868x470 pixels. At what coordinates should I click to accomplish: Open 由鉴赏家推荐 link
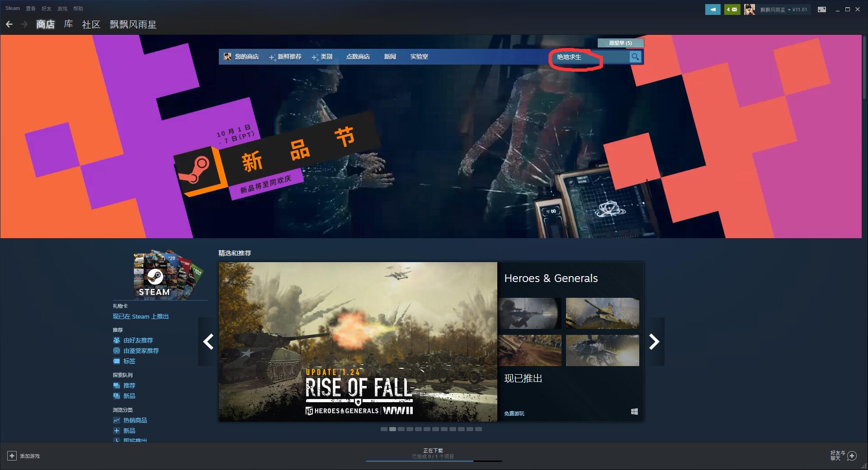(x=141, y=351)
